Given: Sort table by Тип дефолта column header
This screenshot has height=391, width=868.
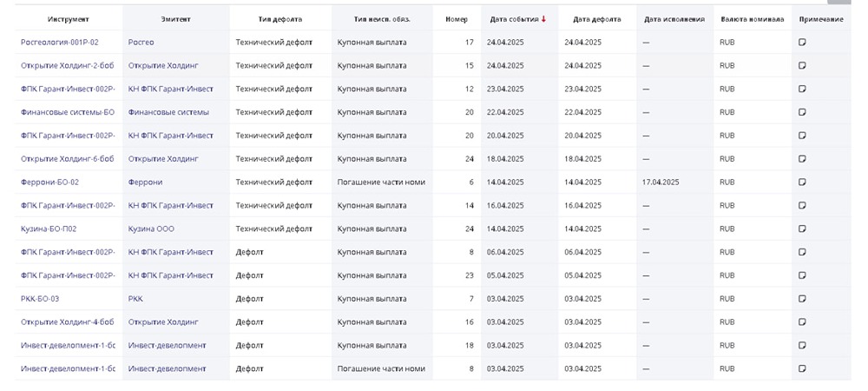Looking at the screenshot, I should pos(280,19).
